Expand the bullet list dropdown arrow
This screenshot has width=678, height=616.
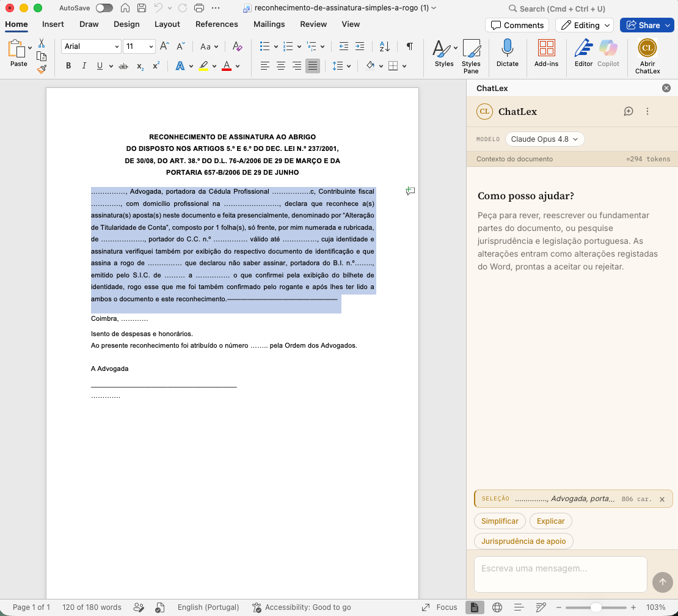276,46
